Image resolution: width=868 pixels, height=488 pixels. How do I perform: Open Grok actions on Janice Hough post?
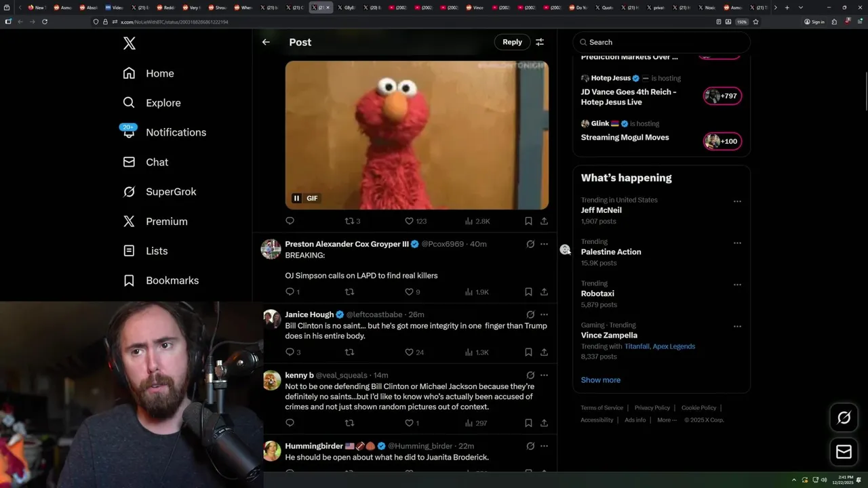click(530, 314)
